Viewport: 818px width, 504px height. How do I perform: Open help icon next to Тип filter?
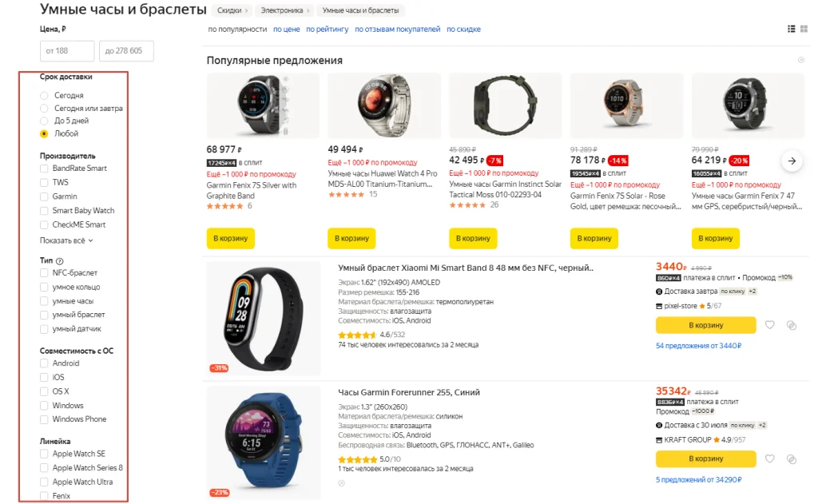59,260
